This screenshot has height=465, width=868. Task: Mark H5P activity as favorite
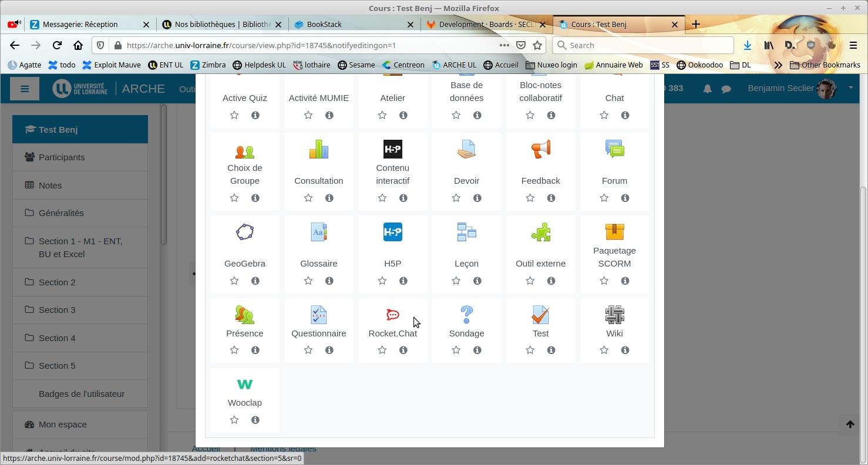coord(382,281)
